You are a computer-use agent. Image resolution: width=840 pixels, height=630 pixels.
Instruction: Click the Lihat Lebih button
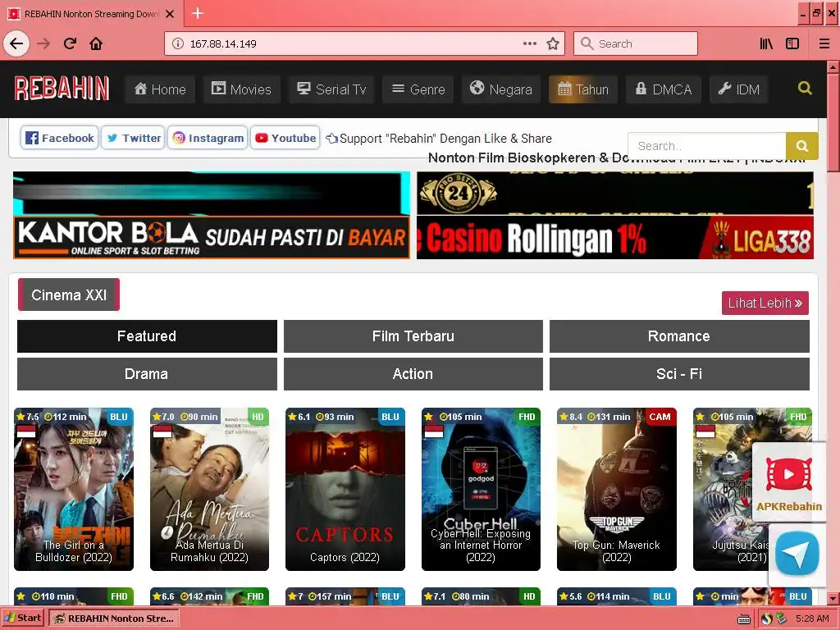765,303
